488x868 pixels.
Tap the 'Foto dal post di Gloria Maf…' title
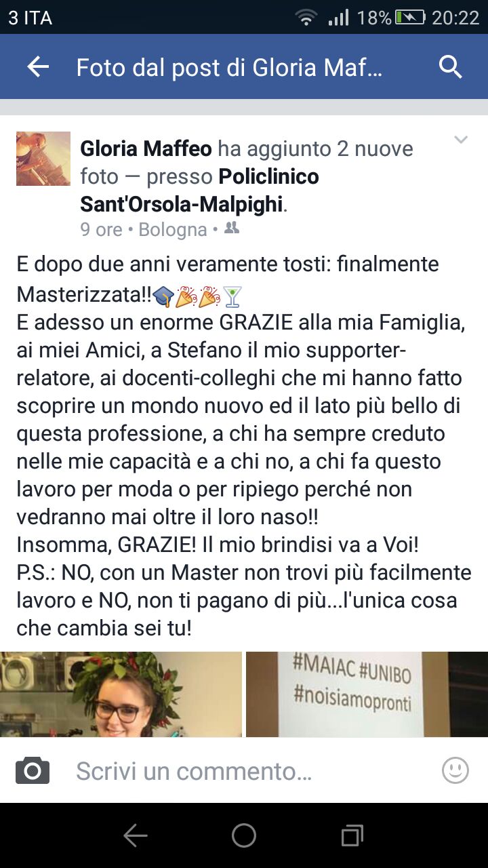(x=230, y=67)
